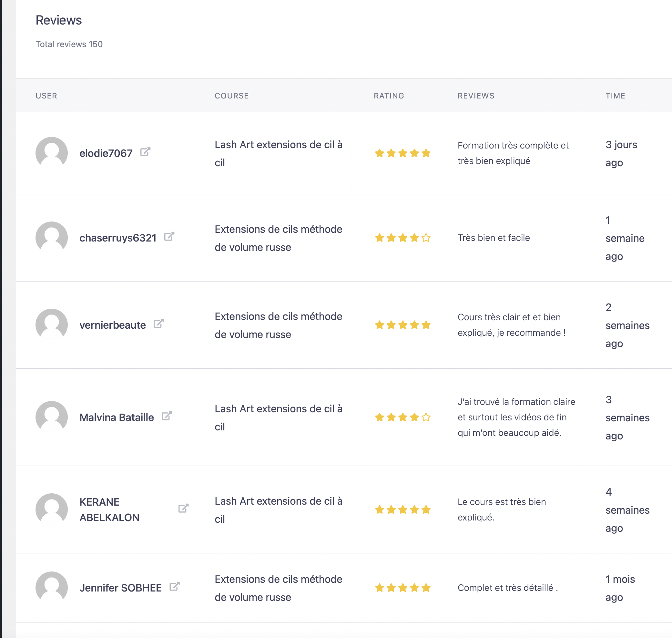Click elodie7067 avatar image
This screenshot has height=638, width=672.
coord(52,153)
